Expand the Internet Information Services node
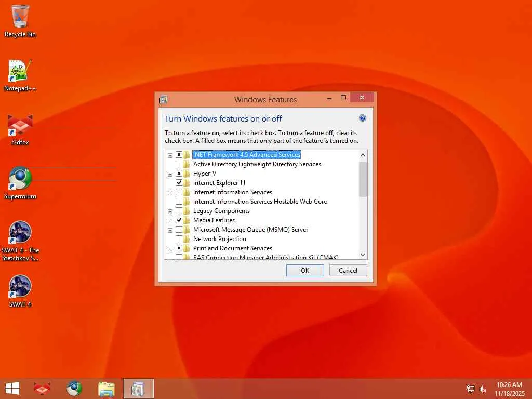The height and width of the screenshot is (399, 532). point(170,193)
